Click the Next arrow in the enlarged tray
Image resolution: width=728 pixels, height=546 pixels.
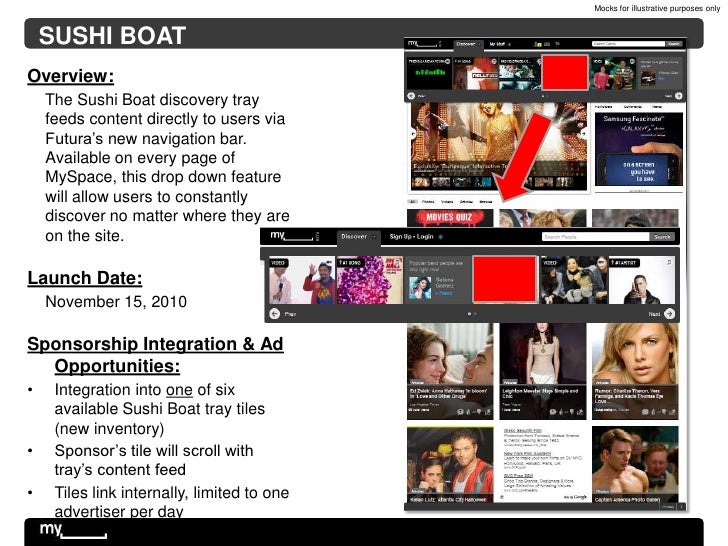(x=669, y=314)
